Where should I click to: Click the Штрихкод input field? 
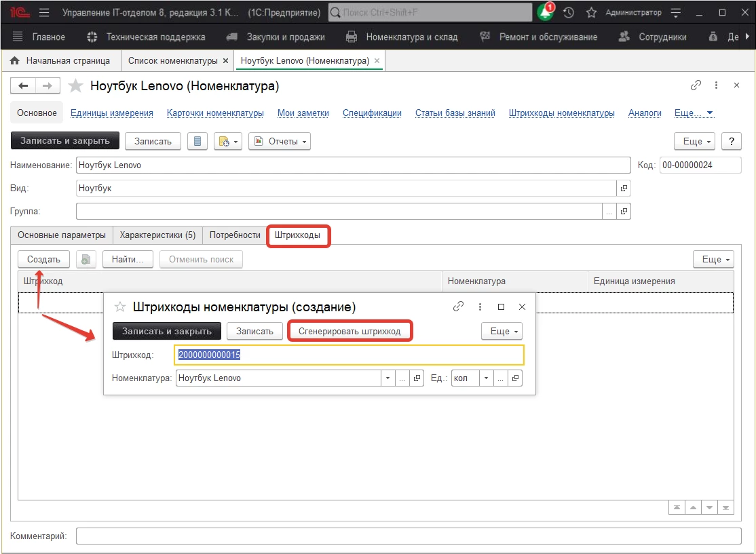pos(349,355)
